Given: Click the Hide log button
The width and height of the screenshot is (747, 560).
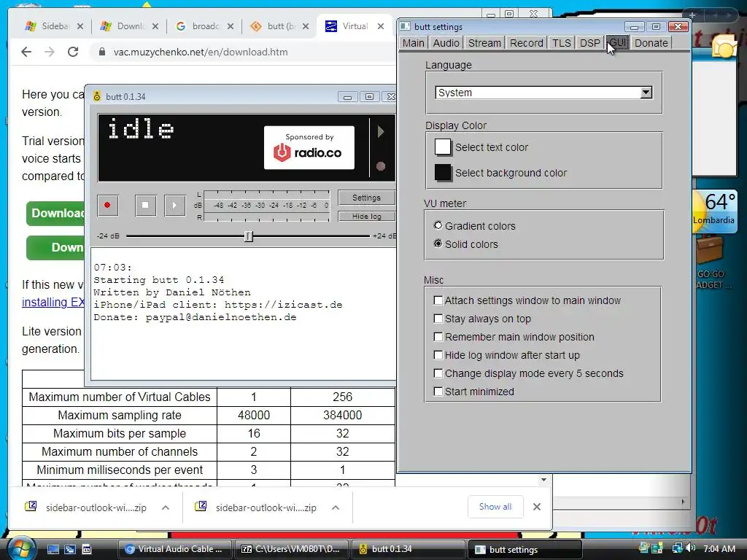Looking at the screenshot, I should click(366, 216).
